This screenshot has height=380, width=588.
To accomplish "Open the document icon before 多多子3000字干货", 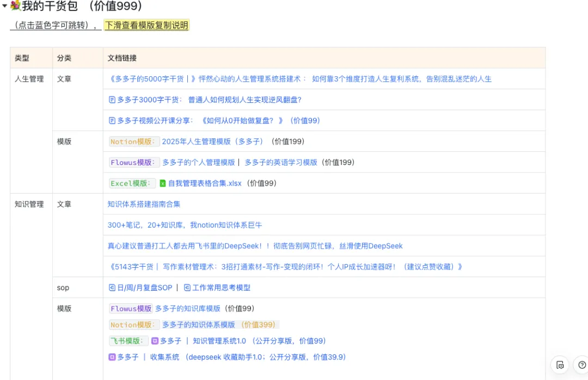I will (112, 100).
